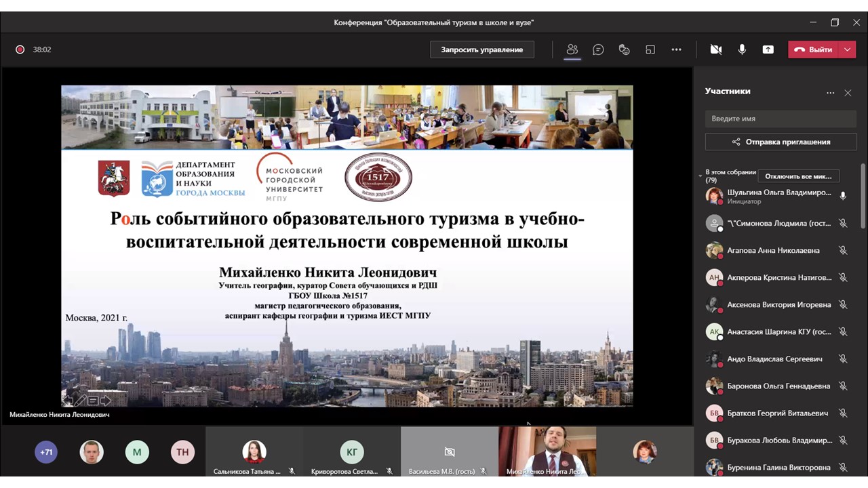The image size is (868, 488).
Task: Open the meeting chat icon
Action: 598,49
